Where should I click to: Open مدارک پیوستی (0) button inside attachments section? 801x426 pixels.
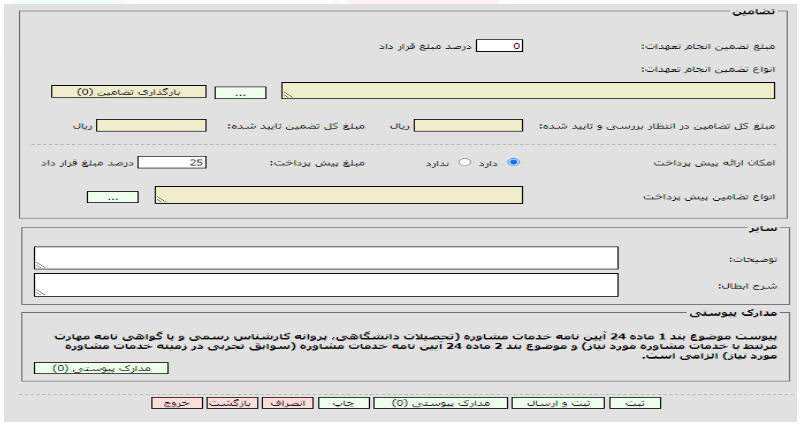(x=101, y=368)
